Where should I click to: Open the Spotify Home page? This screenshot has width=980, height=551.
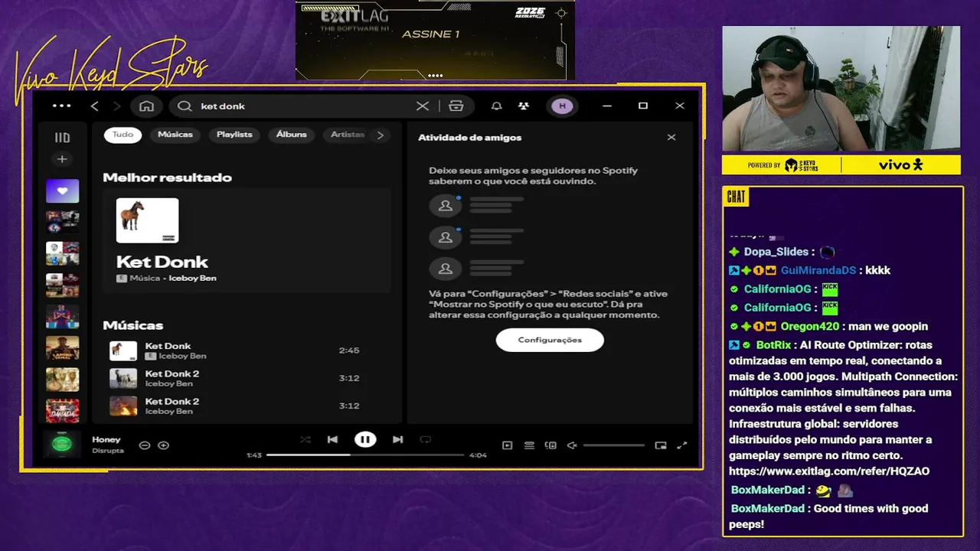[147, 106]
